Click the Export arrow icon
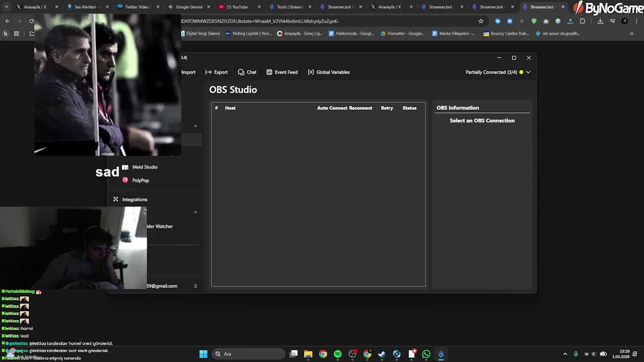This screenshot has width=644, height=362. click(208, 72)
